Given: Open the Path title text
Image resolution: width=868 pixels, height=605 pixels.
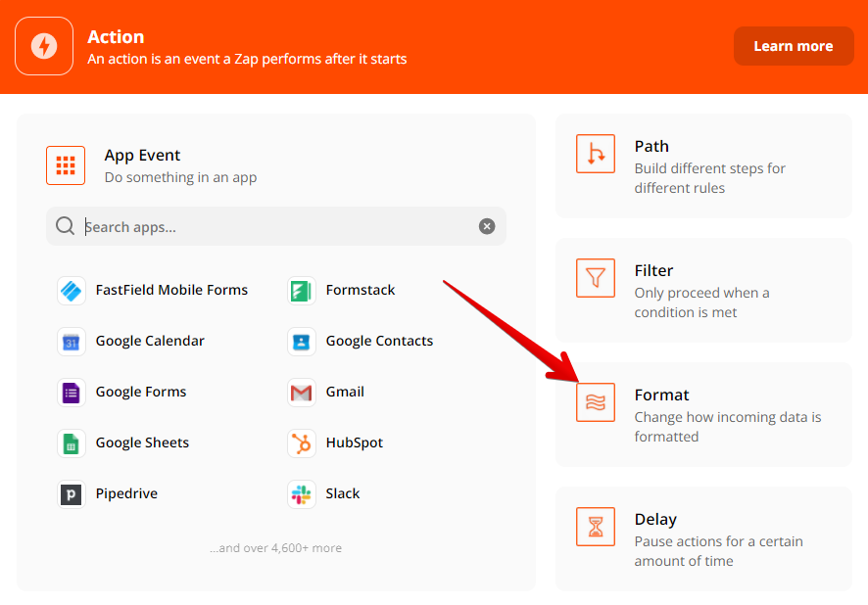Looking at the screenshot, I should [x=651, y=146].
